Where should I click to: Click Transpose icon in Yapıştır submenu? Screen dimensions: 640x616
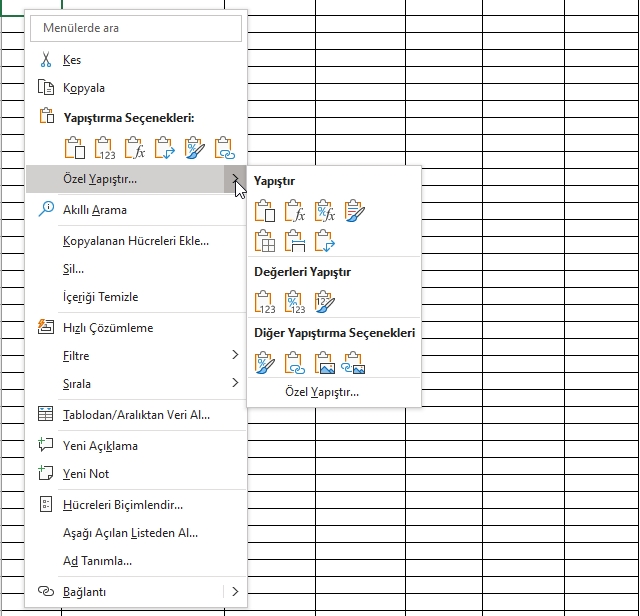325,241
